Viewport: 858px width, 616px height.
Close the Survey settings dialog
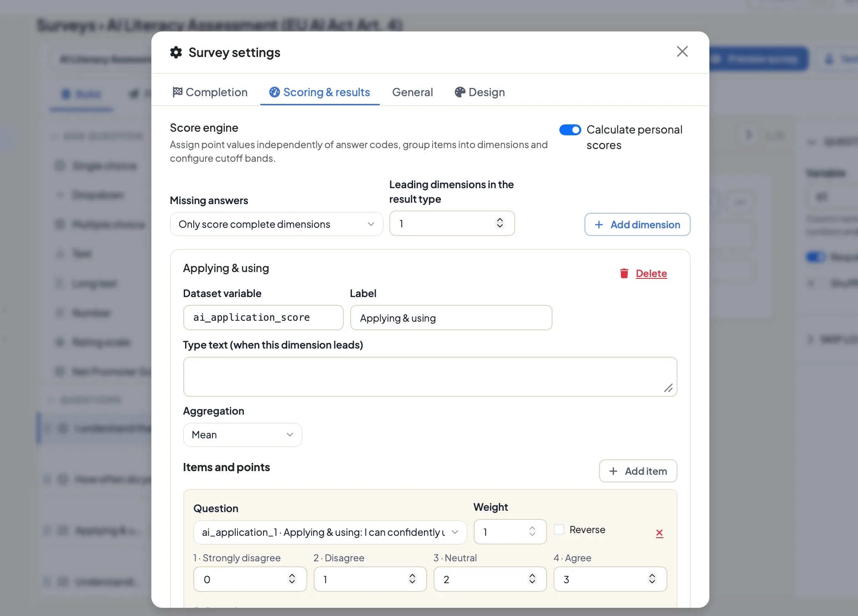[682, 51]
